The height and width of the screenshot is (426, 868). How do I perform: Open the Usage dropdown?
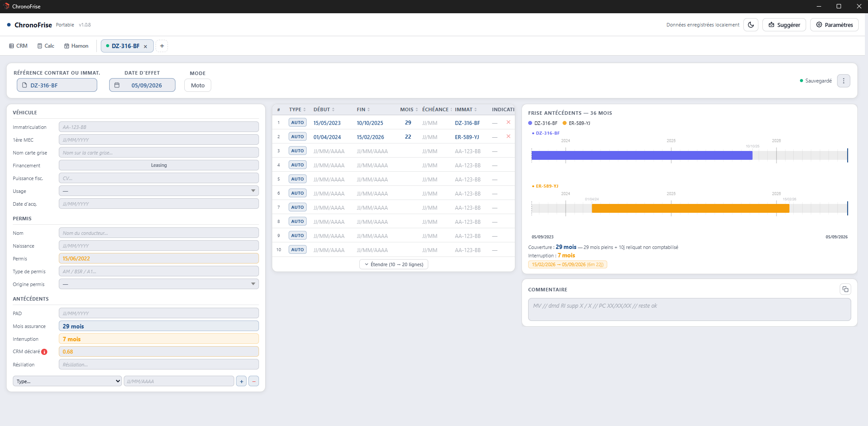[x=159, y=191]
